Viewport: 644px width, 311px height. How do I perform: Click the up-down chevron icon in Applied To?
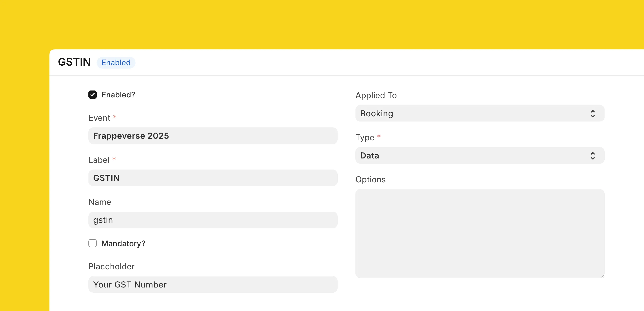(593, 114)
